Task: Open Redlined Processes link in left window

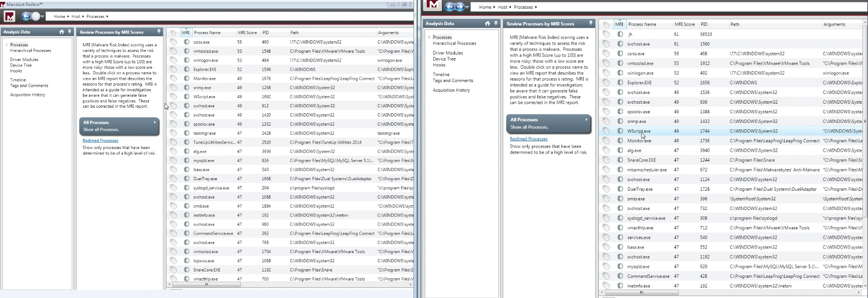Action: 100,141
